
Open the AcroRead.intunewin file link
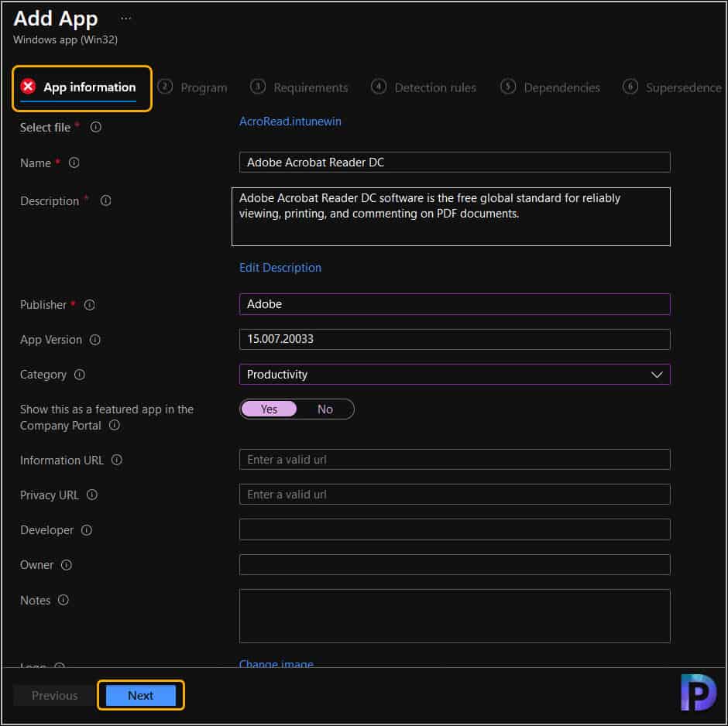[x=290, y=122]
